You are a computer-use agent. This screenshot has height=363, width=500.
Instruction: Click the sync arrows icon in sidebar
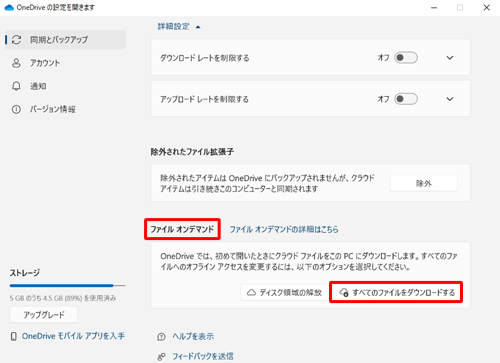16,40
